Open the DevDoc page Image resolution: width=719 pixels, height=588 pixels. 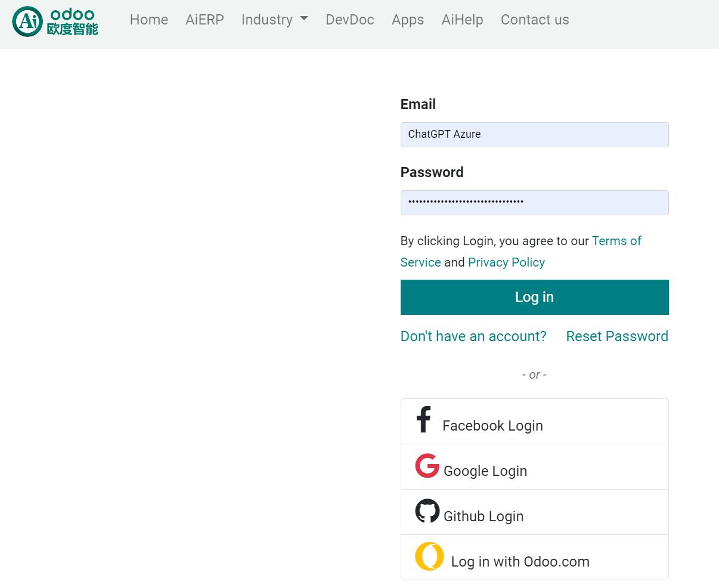point(350,20)
